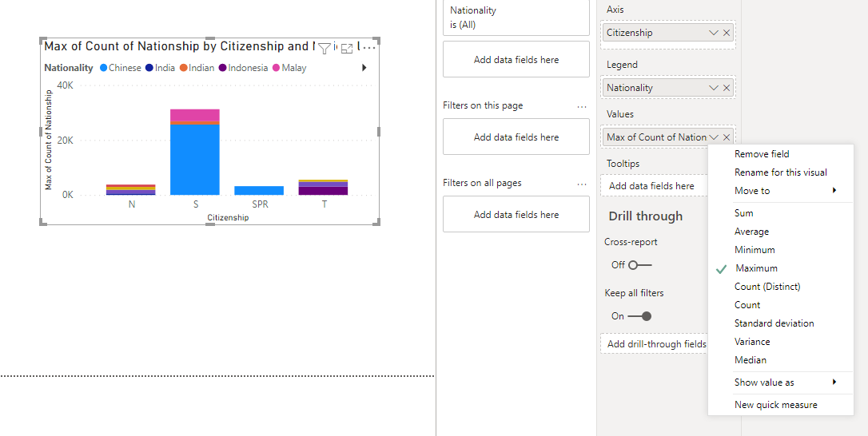Toggle the Cross-report drill through switch
Viewport: 868px width, 436px height.
640,265
